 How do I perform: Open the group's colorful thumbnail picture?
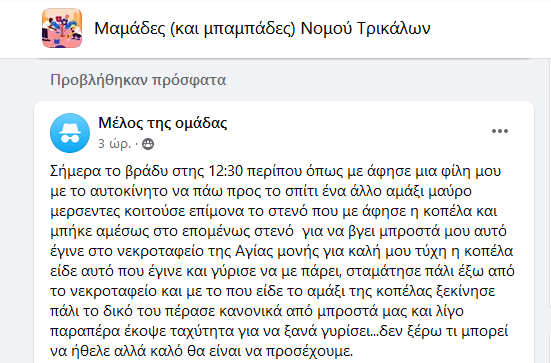(62, 28)
